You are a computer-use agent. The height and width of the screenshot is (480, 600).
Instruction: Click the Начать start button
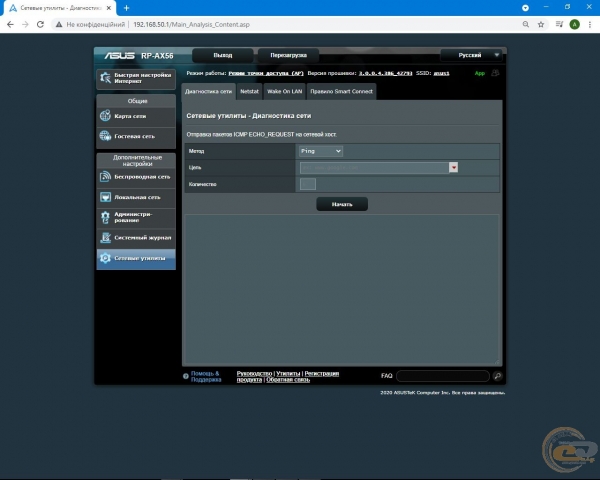[342, 204]
